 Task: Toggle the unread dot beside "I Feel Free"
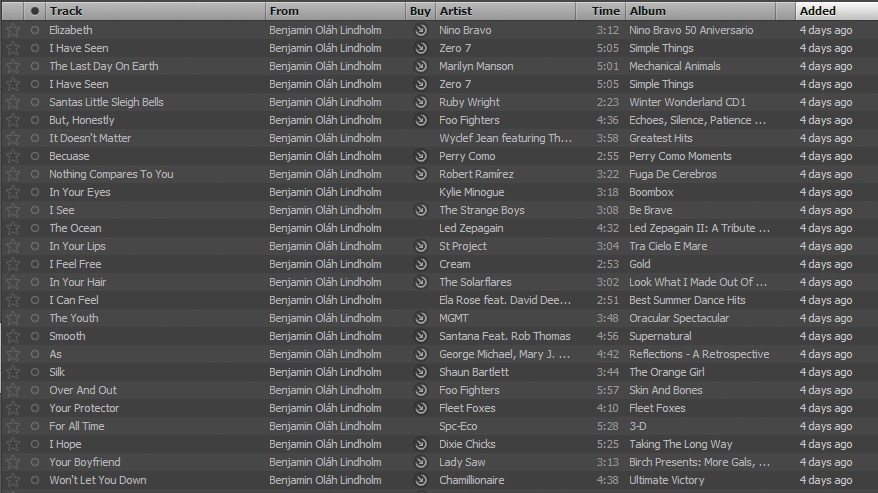(36, 264)
